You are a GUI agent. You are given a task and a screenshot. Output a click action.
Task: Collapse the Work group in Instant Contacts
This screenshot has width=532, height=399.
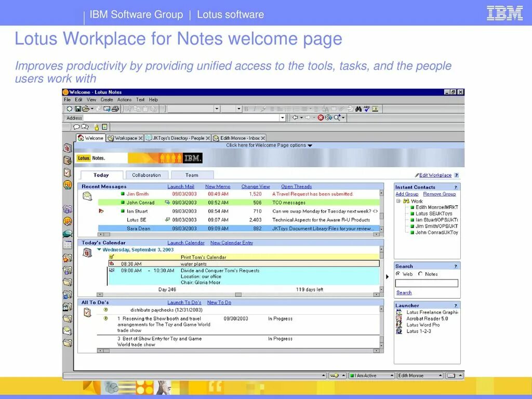coord(398,201)
